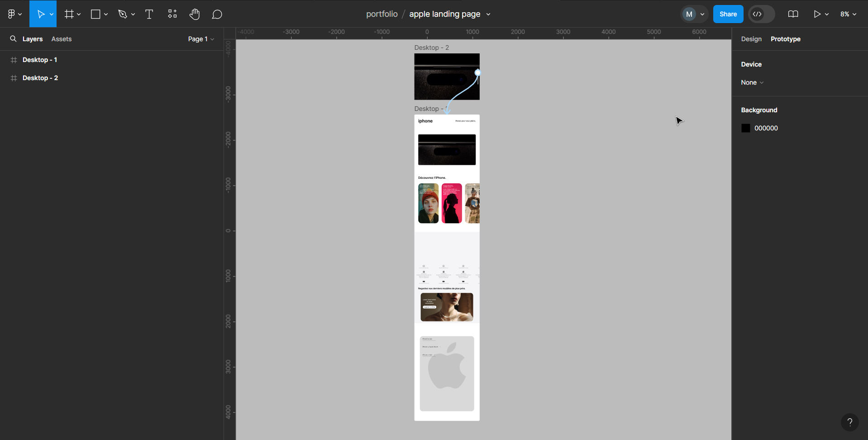Select the Text tool
The height and width of the screenshot is (440, 868).
[149, 14]
